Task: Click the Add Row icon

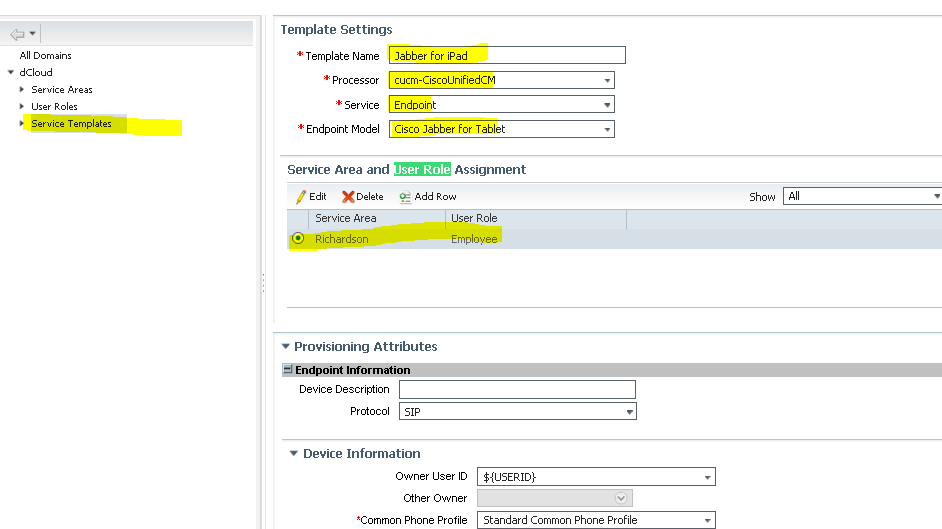Action: (x=405, y=196)
